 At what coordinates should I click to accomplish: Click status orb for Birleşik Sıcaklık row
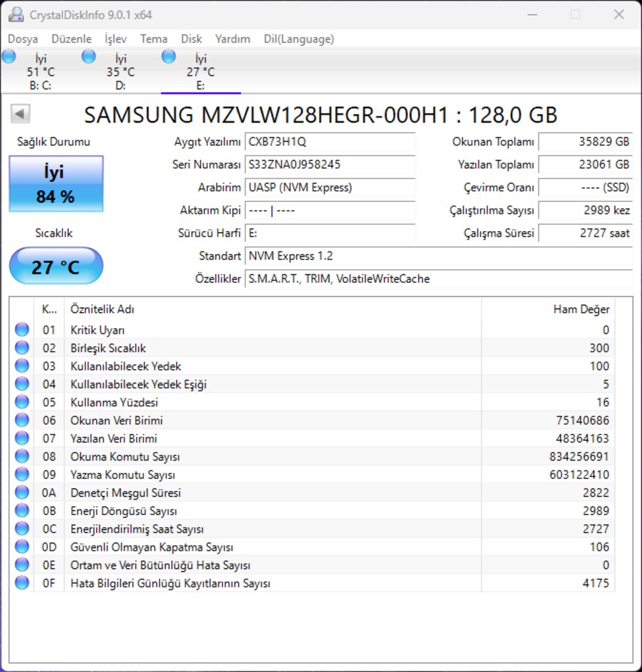coord(22,348)
